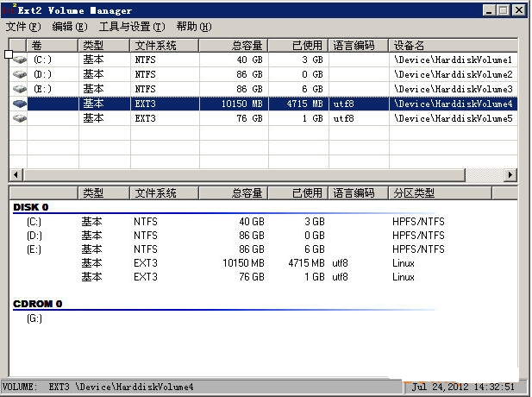Click 已使用 column header in the lower pane

tap(298, 193)
